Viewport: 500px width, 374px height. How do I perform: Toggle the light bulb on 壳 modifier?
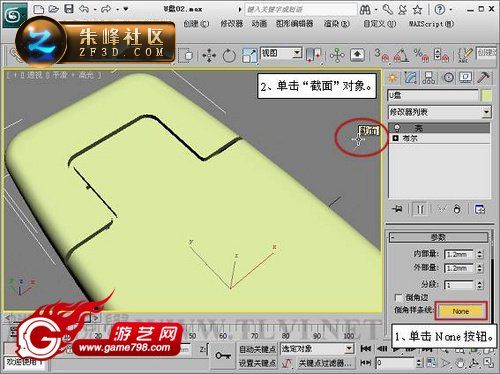tap(396, 128)
